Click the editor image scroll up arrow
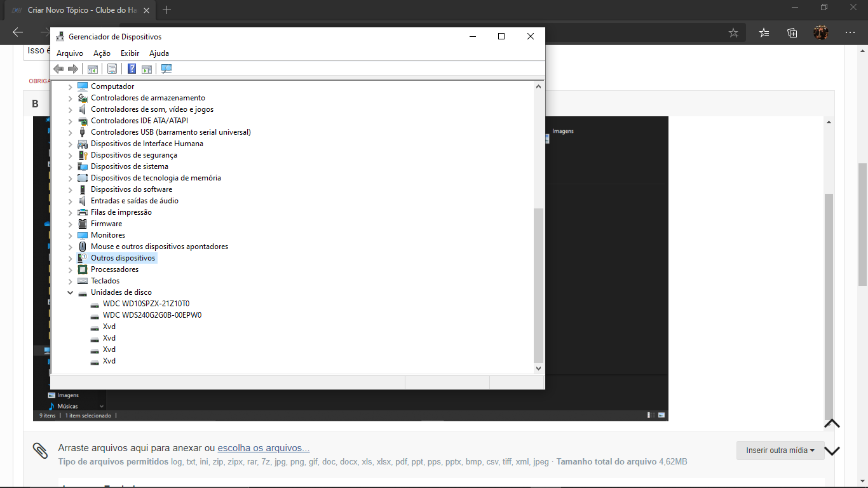 click(x=829, y=121)
